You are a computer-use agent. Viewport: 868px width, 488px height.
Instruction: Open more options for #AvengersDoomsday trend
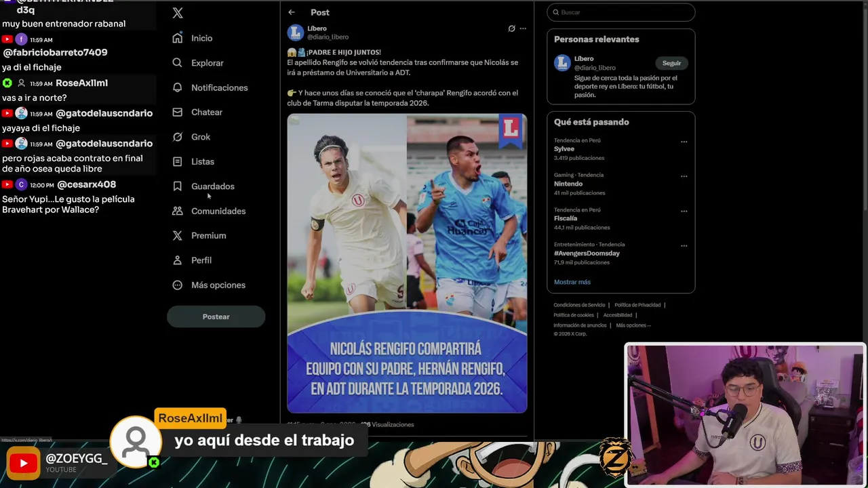pyautogui.click(x=684, y=245)
